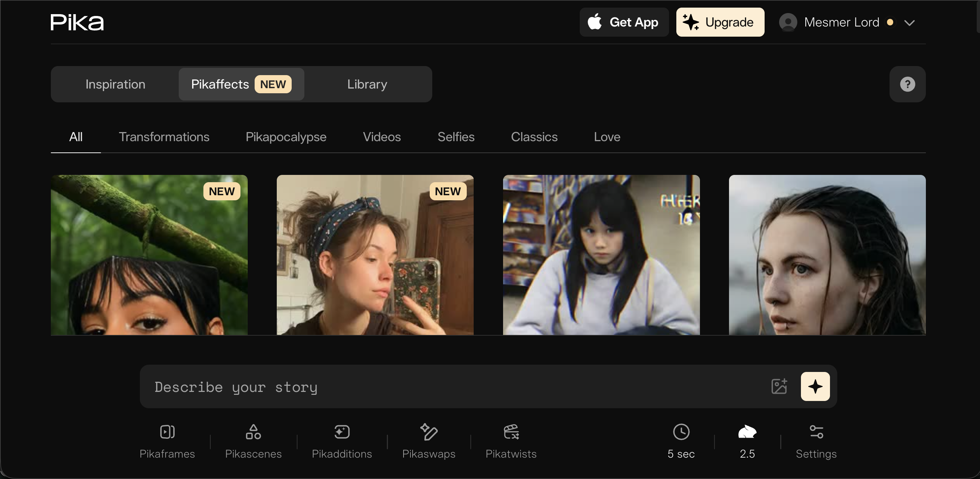Image resolution: width=980 pixels, height=479 pixels.
Task: Change the 5 sec duration option
Action: (681, 441)
